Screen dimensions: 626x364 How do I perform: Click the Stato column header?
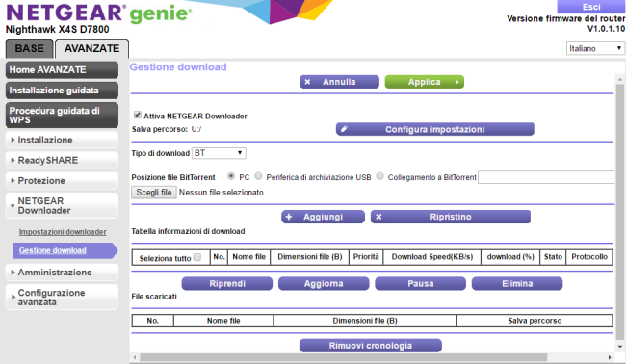pyautogui.click(x=553, y=257)
